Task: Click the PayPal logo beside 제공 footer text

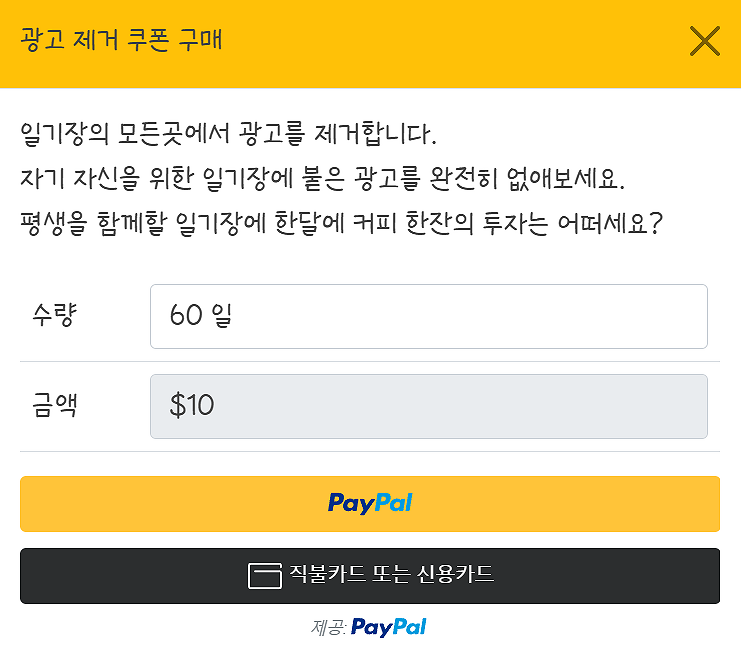Action: pyautogui.click(x=389, y=627)
